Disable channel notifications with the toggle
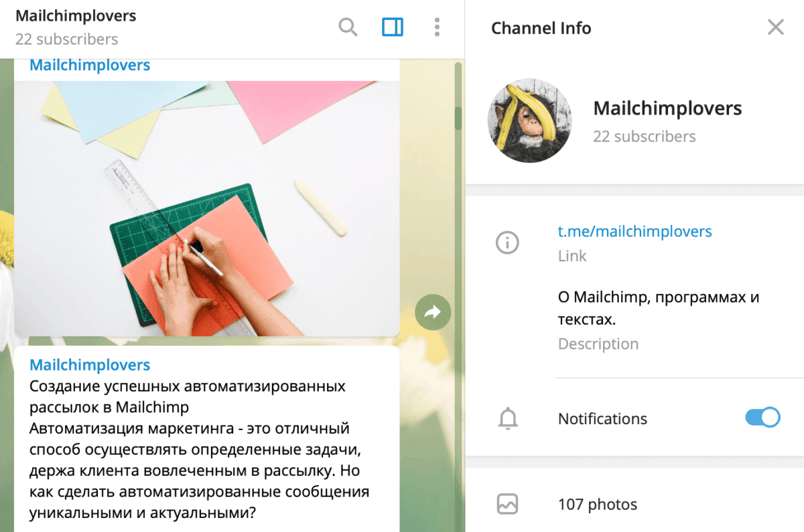This screenshot has width=804, height=532. click(763, 417)
